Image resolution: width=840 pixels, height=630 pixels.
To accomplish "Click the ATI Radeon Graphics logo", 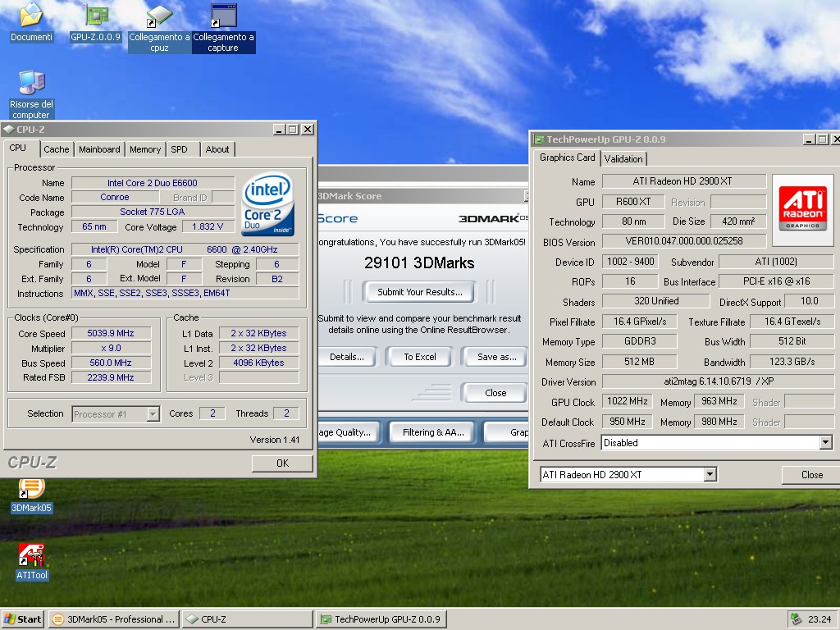I will 802,210.
